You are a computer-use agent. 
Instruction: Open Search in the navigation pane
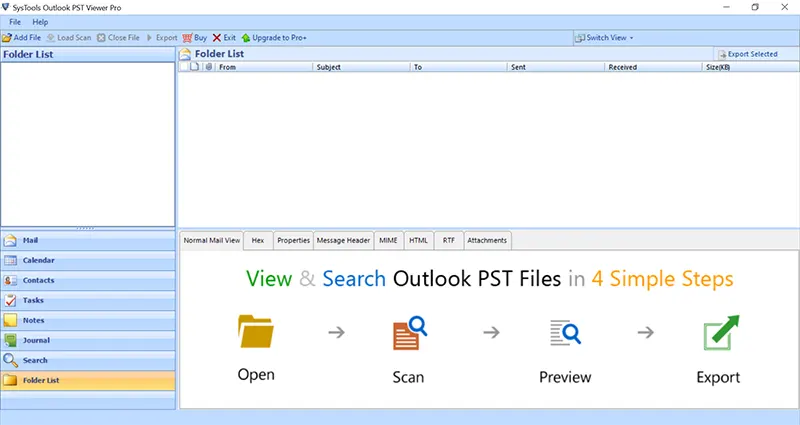click(x=88, y=360)
